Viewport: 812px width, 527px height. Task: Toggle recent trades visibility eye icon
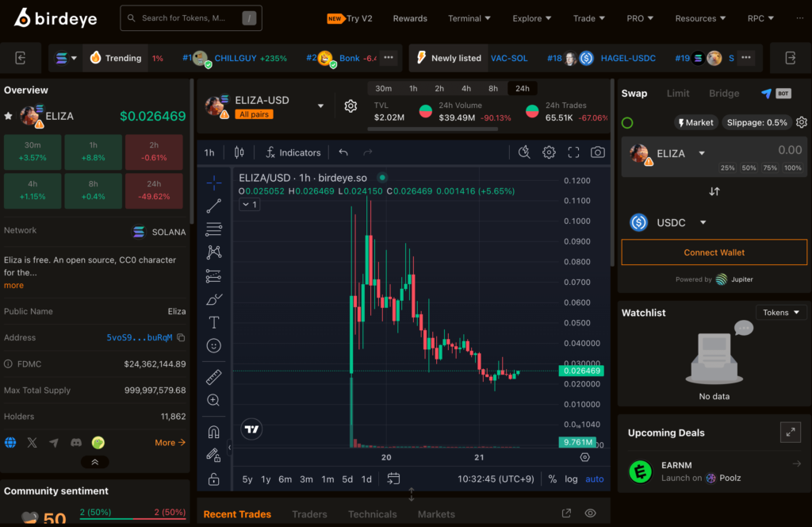(x=590, y=514)
